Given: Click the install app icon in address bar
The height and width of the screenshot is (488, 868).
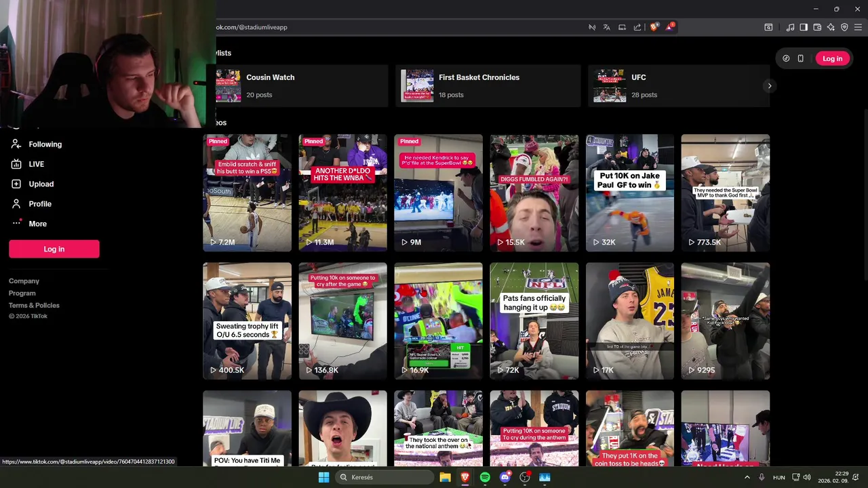Looking at the screenshot, I should [x=622, y=27].
